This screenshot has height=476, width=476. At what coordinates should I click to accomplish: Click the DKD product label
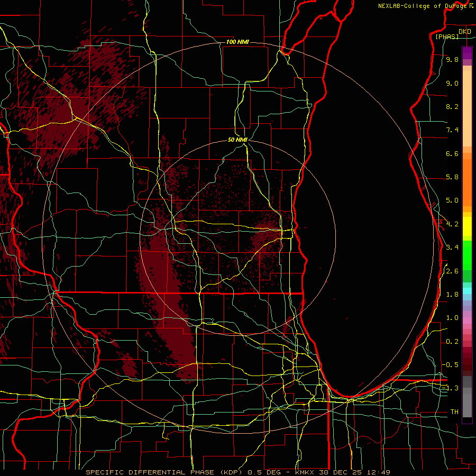464,32
